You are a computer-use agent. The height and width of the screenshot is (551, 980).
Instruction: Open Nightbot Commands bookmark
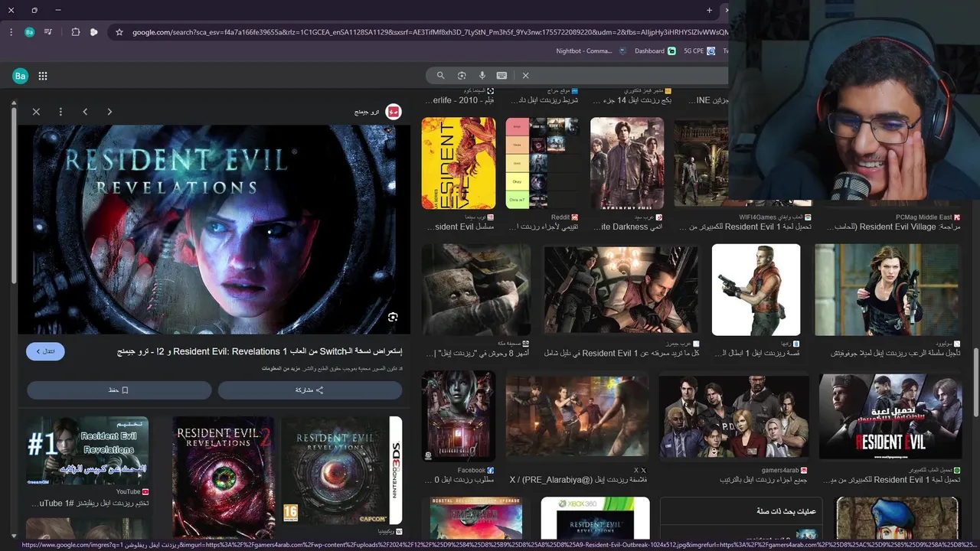click(590, 51)
